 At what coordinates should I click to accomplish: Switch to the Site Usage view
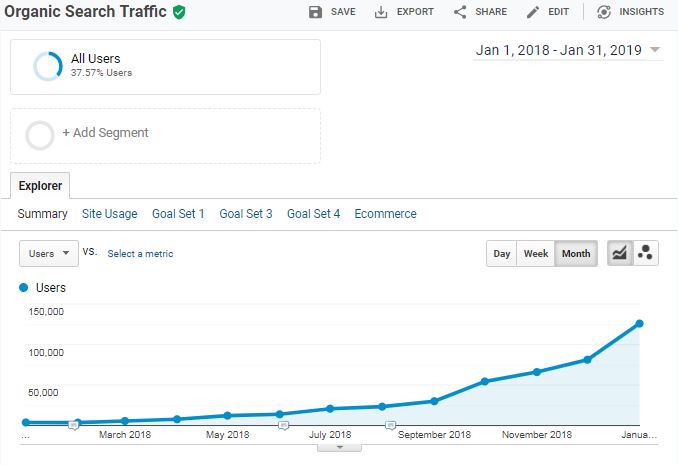109,214
